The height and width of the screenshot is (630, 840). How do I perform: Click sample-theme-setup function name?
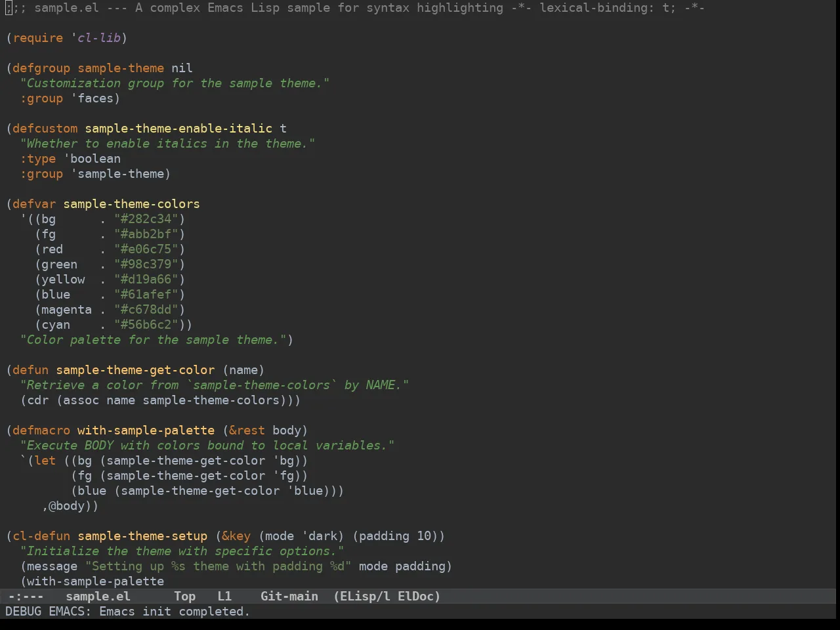click(142, 536)
